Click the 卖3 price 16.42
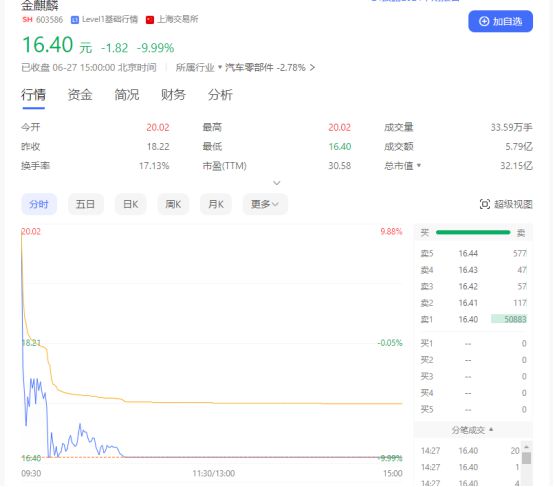The width and height of the screenshot is (554, 487). tap(468, 286)
